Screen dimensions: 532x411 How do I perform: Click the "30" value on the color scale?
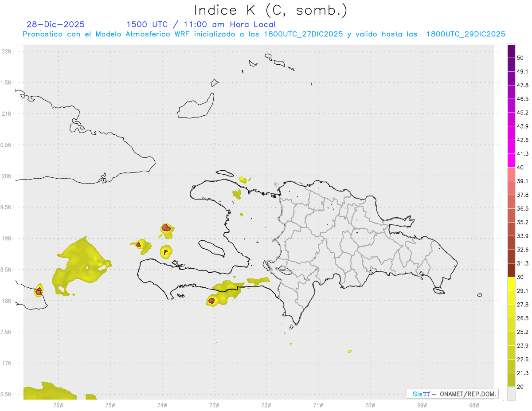[x=521, y=277]
